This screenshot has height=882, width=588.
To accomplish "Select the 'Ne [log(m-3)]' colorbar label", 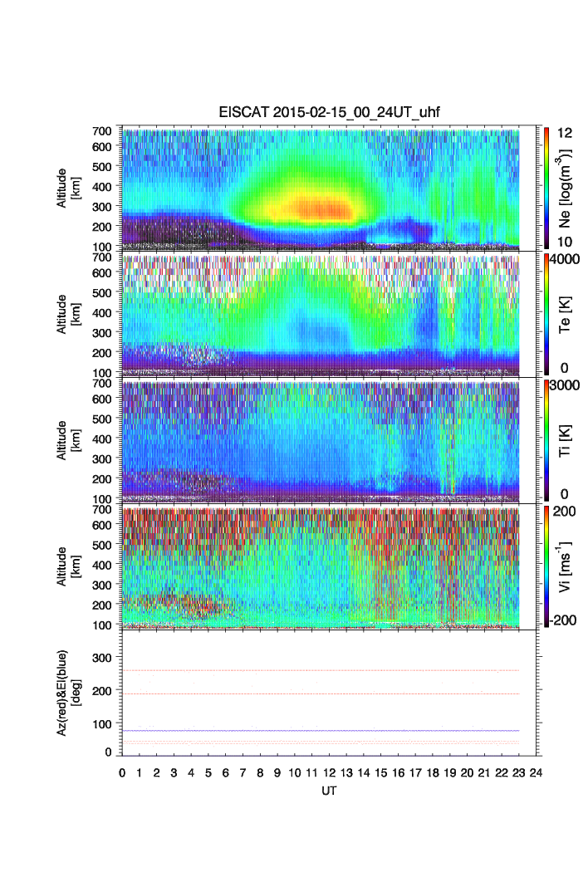I will click(x=565, y=189).
